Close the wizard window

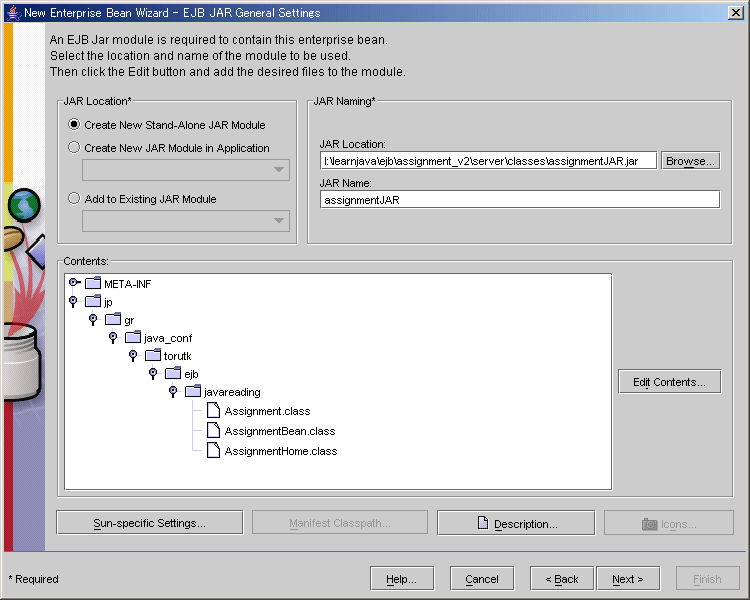(735, 12)
